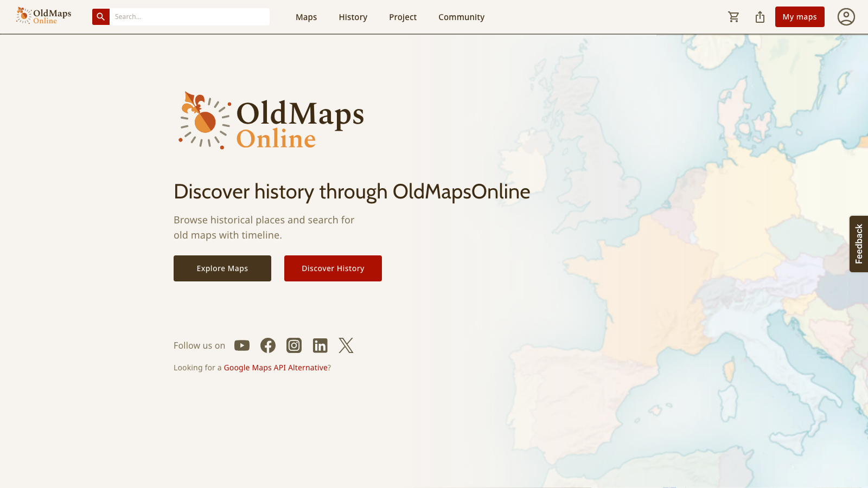Click the X social media icon
The height and width of the screenshot is (488, 868).
pos(346,345)
